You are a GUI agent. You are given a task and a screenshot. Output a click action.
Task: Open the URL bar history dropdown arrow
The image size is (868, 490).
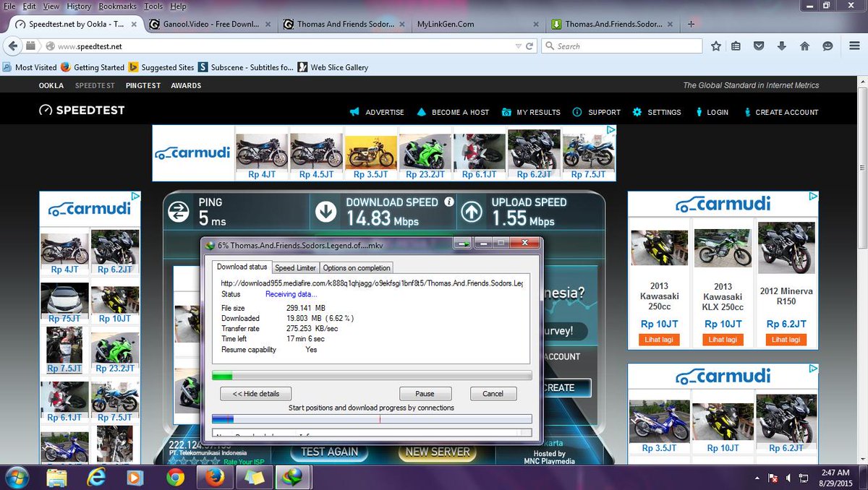tap(518, 46)
